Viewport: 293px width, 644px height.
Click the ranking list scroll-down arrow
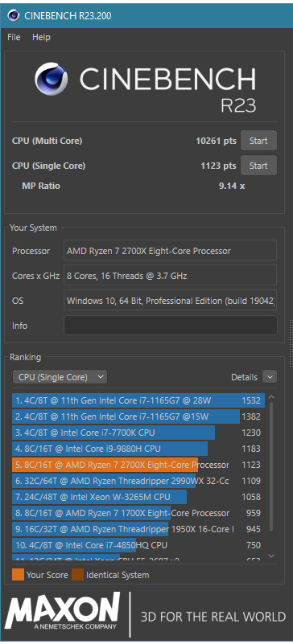pyautogui.click(x=270, y=556)
